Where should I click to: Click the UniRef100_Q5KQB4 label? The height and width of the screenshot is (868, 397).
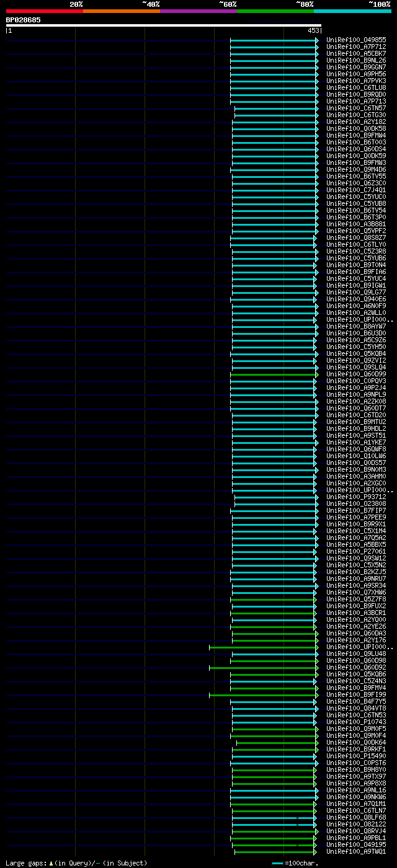point(356,353)
